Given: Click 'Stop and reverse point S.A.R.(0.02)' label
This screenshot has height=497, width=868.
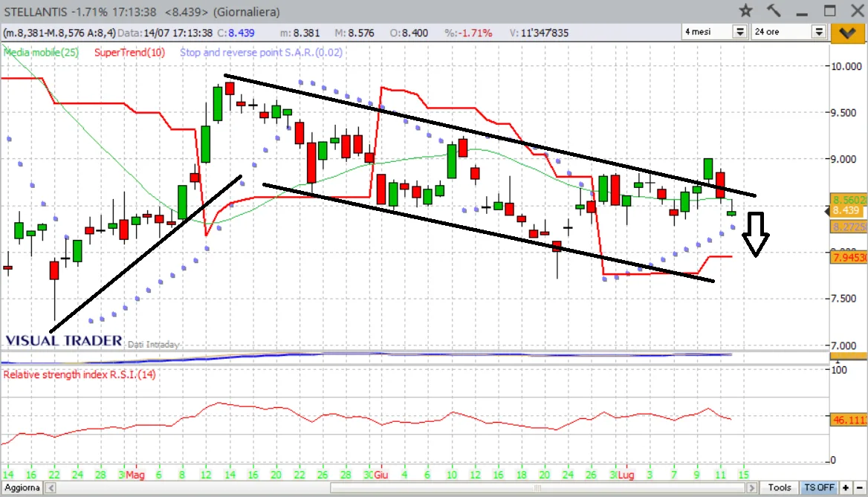Looking at the screenshot, I should click(x=262, y=53).
